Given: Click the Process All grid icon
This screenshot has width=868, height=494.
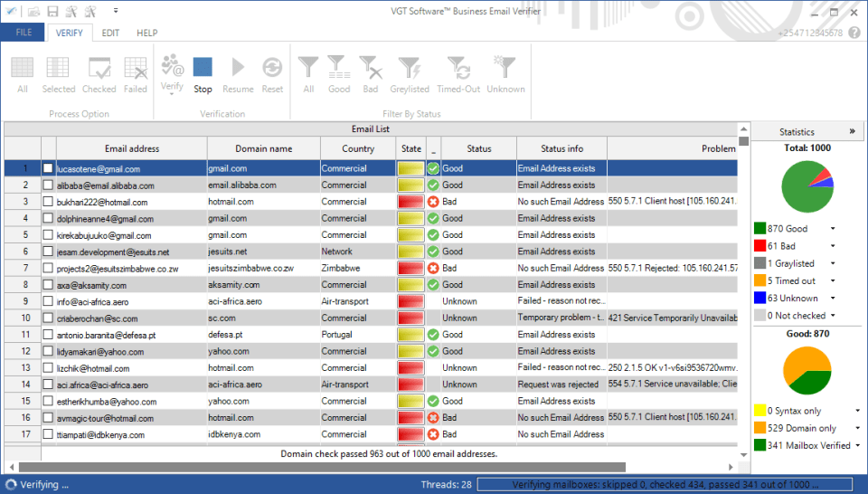Looking at the screenshot, I should (x=22, y=68).
